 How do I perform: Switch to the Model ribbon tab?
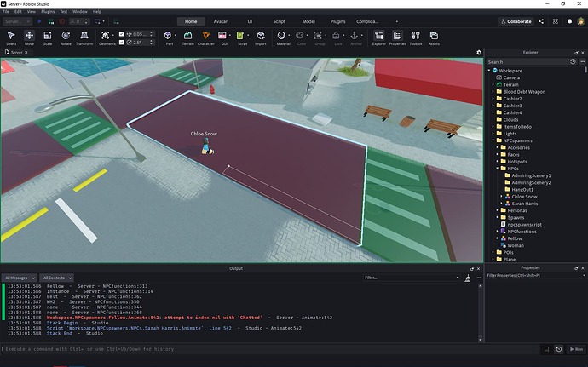(x=308, y=21)
